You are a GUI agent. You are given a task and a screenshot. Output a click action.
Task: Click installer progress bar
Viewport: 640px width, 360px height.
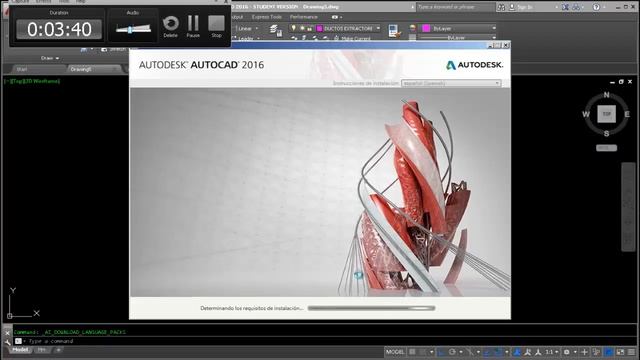tap(371, 308)
